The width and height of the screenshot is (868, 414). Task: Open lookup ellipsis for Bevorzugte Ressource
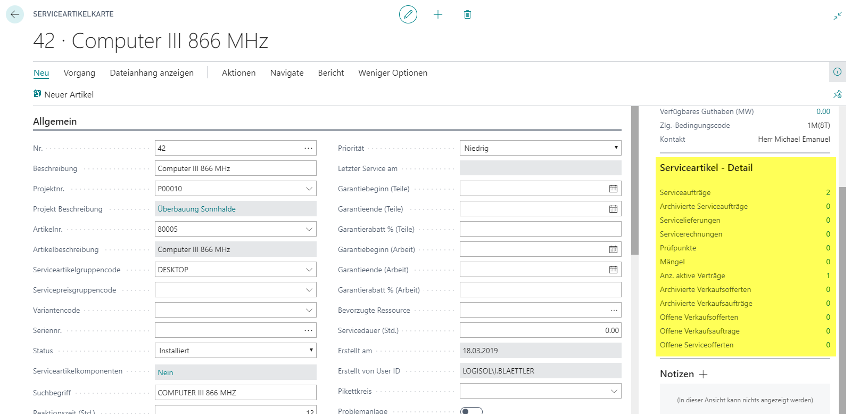coord(614,310)
